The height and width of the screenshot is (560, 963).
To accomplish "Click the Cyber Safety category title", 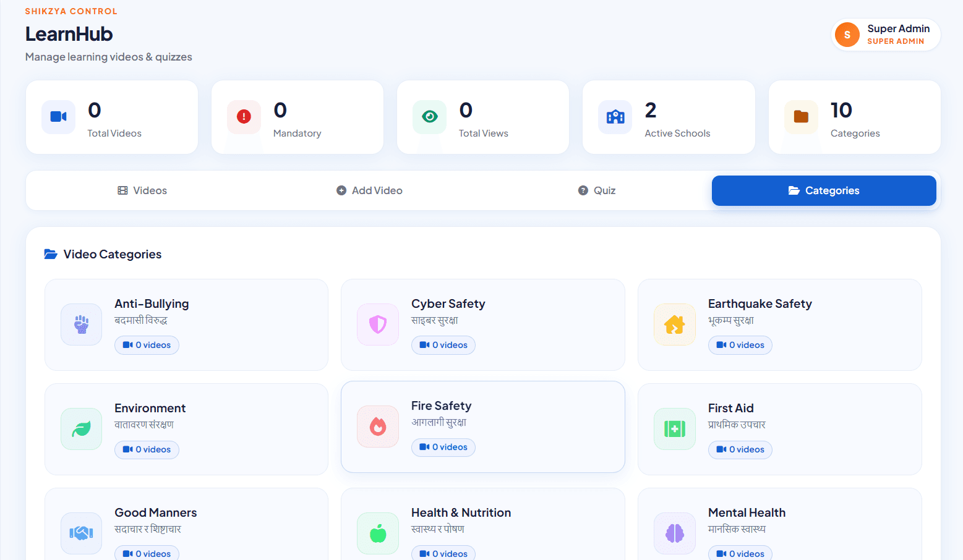I will tap(448, 303).
